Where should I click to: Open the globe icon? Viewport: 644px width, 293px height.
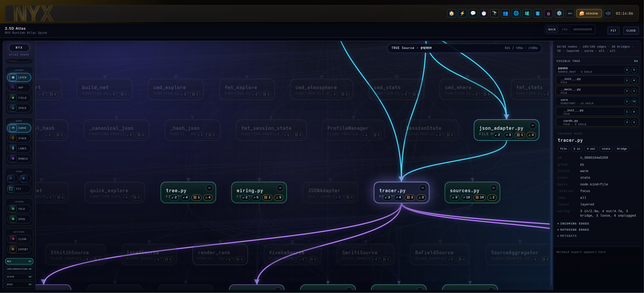[516, 13]
